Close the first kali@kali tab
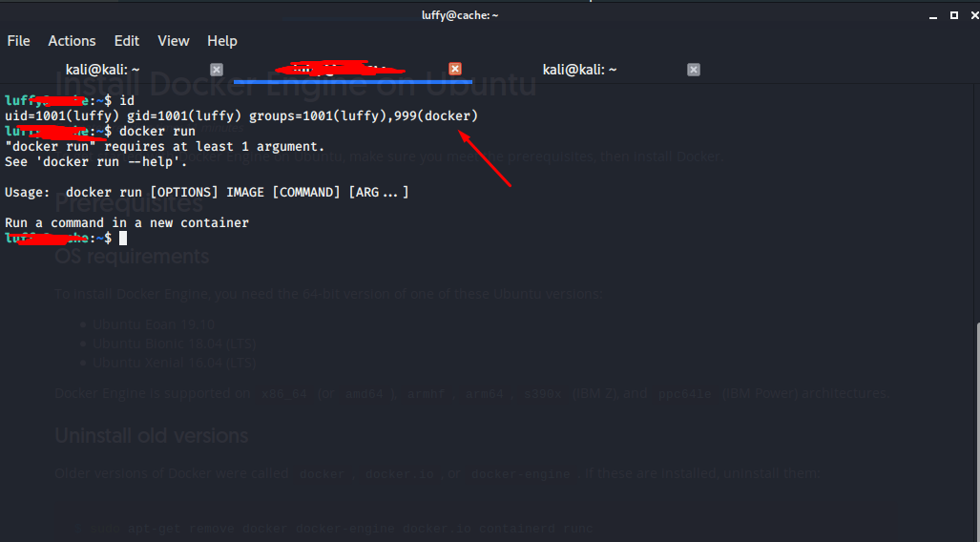This screenshot has width=980, height=542. tap(217, 70)
